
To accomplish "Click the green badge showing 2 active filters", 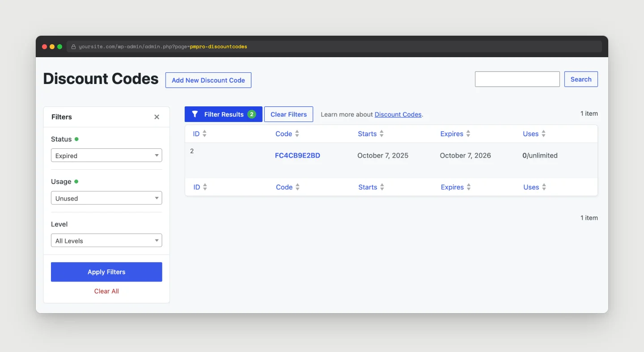I will pos(252,114).
